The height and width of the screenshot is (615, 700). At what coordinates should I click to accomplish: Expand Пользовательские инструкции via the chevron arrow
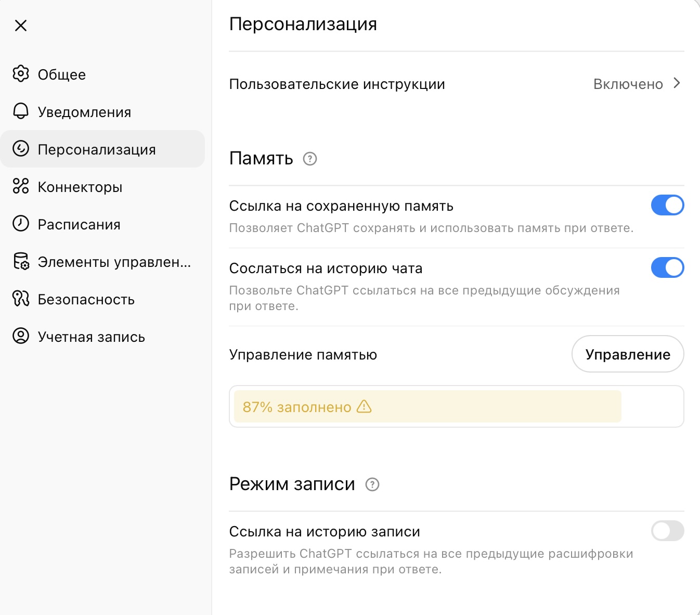click(677, 83)
